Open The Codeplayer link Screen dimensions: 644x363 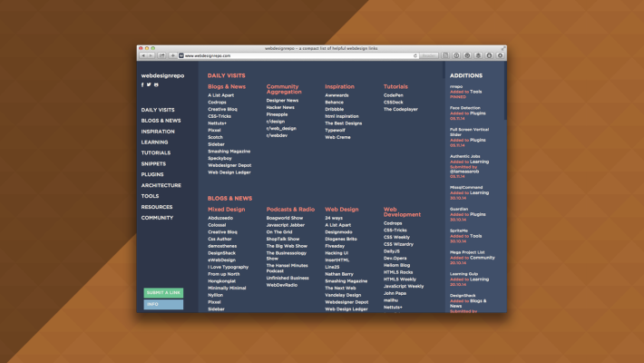[x=400, y=109]
